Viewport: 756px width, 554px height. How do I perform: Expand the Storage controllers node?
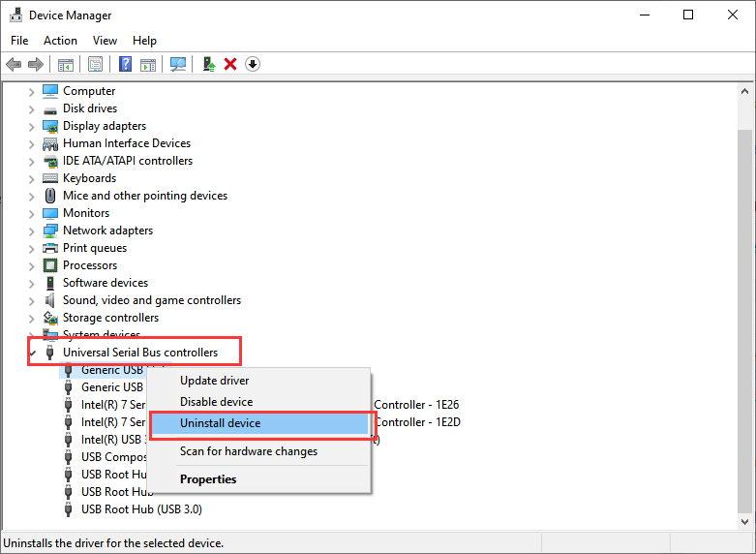coord(31,319)
